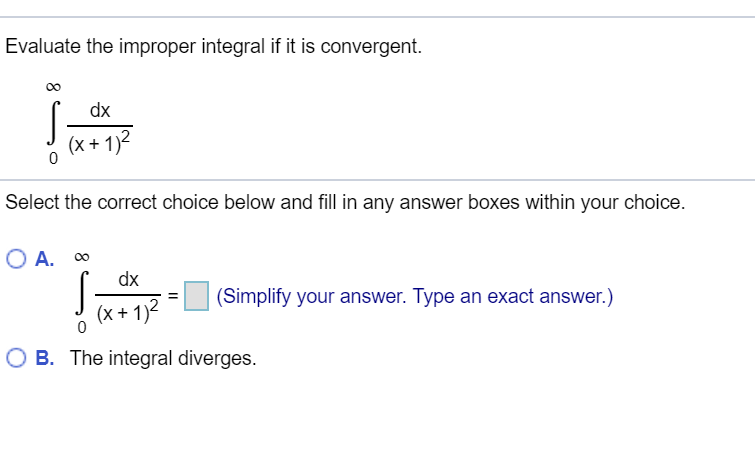Choose "The integral diverges." option text
Viewport: 755px width, 451px height.
162,358
